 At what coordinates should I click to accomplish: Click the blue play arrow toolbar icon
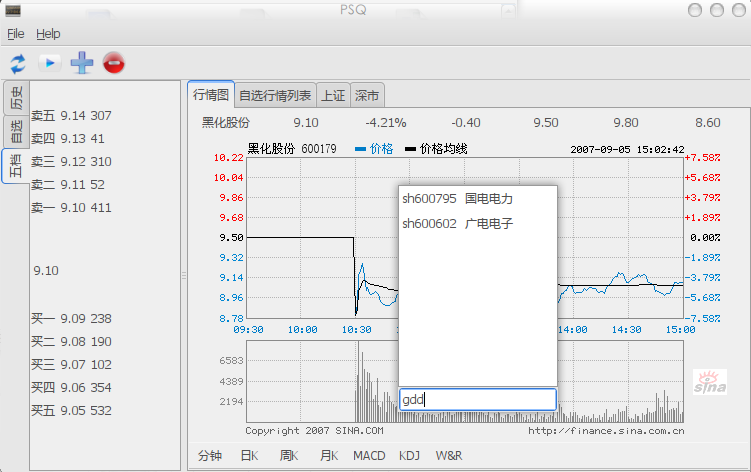coord(50,63)
